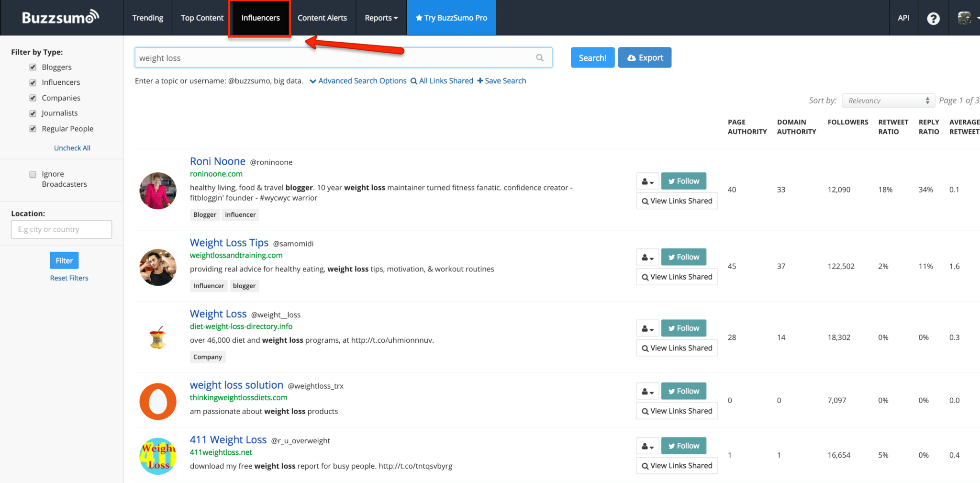Follow the @weight__loss account
Image resolution: width=980 pixels, height=483 pixels.
pos(683,328)
